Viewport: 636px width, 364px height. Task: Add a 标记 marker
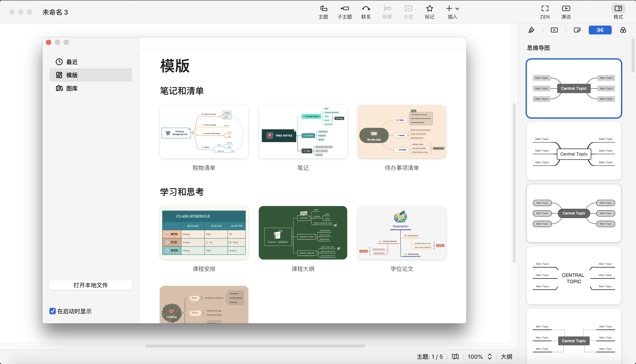[x=430, y=12]
